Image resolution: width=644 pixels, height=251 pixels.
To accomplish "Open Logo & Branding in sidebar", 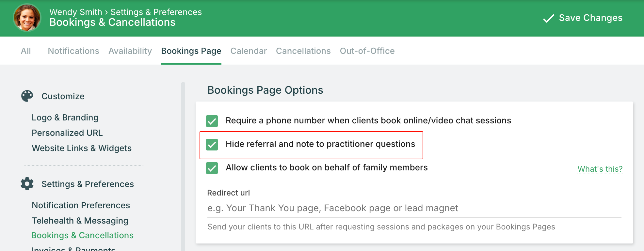I will pos(65,118).
